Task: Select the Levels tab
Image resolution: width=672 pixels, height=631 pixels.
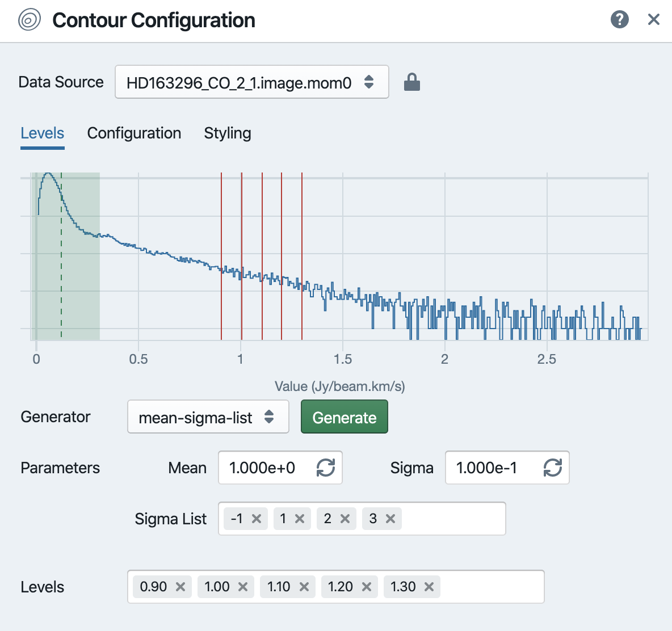Action: (42, 133)
